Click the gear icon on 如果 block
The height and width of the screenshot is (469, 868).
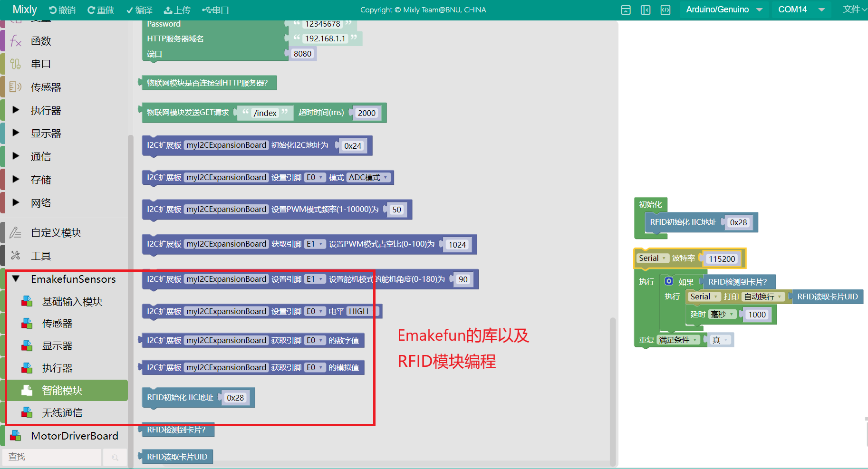point(669,281)
